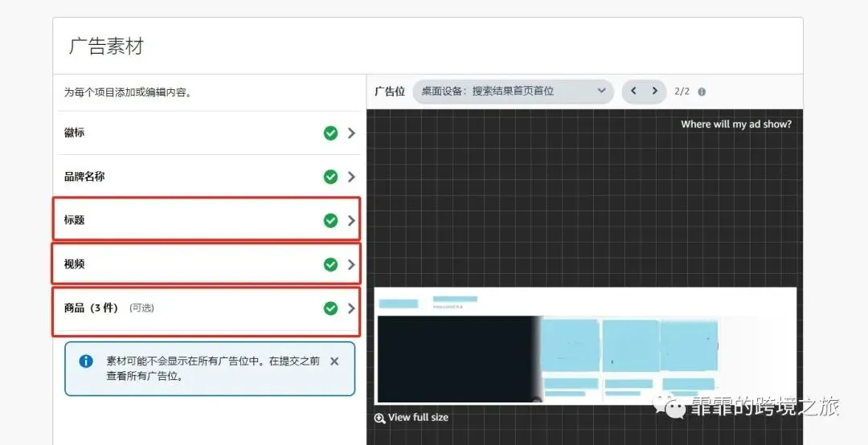Go to previous ad placement preview
The image size is (868, 445).
tap(634, 92)
